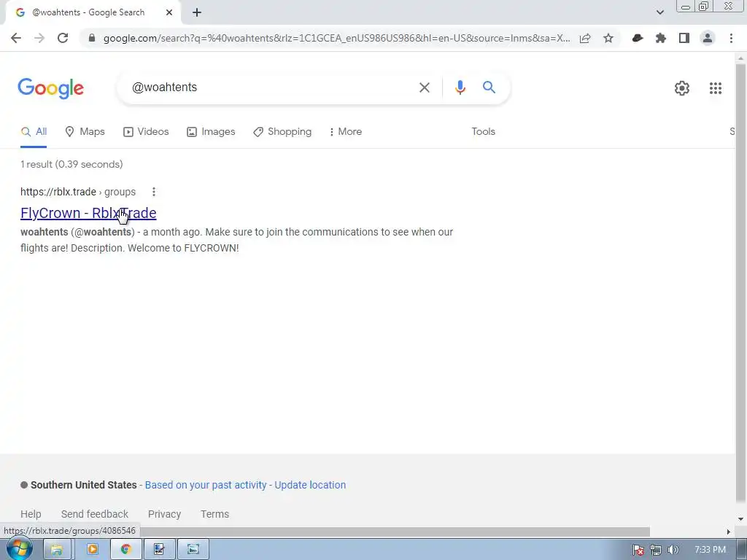Share this page icon in address bar
Viewport: 747px width, 560px height.
585,38
